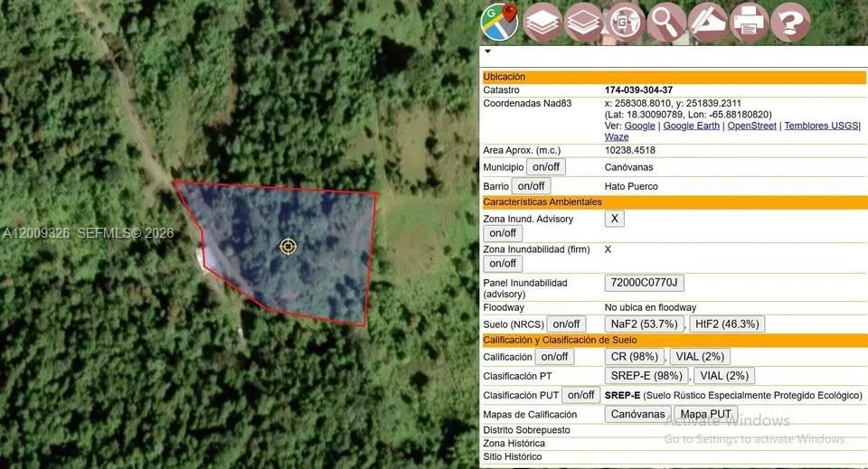This screenshot has height=469, width=868.
Task: Open the globe basemap tool
Action: click(626, 22)
